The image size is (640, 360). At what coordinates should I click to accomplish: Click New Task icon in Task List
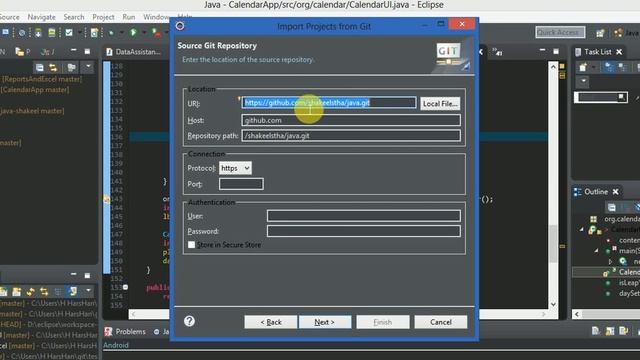coord(582,67)
